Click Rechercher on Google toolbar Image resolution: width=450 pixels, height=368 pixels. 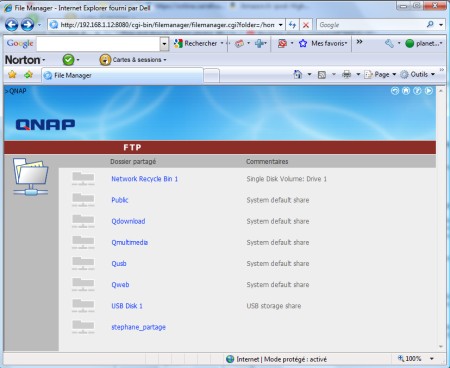[196, 43]
